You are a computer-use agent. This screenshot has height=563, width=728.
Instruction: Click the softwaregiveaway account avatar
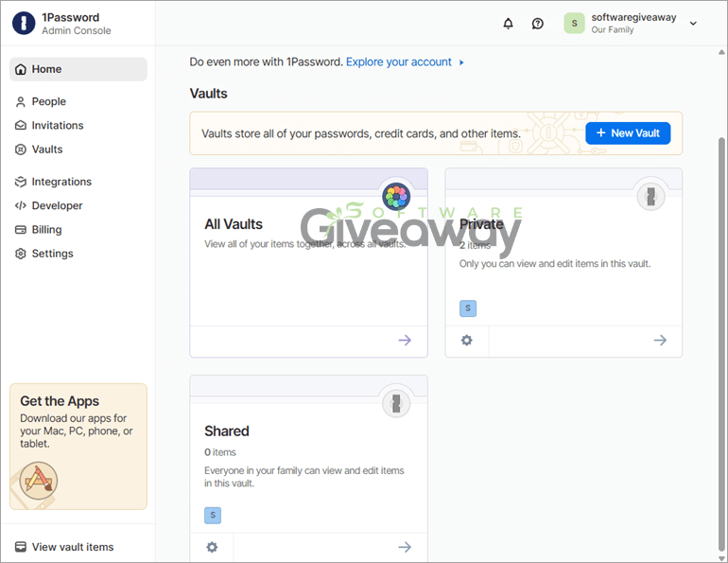[574, 24]
